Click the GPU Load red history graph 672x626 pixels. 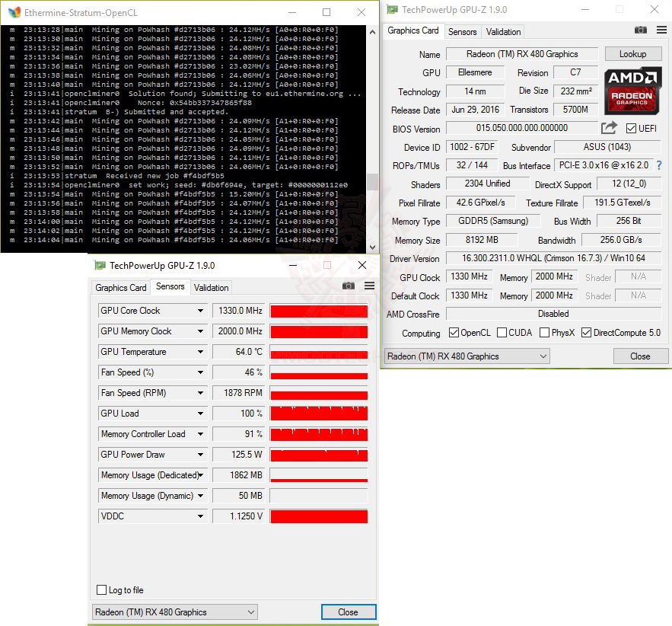(x=319, y=414)
